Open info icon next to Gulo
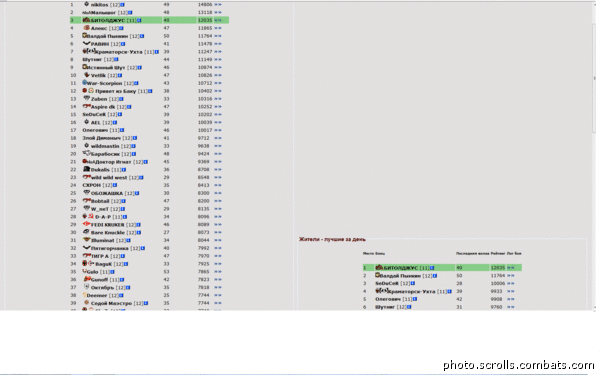The image size is (600, 375). click(112, 272)
